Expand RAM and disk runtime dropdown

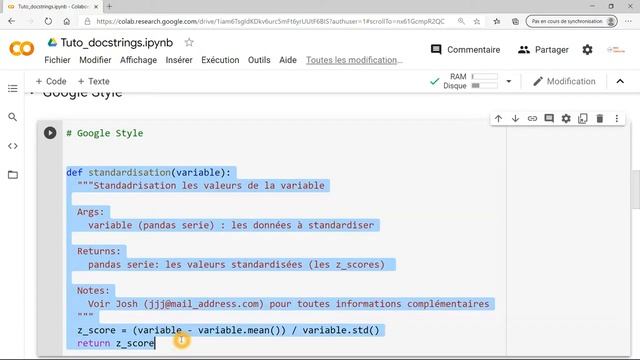coord(509,81)
